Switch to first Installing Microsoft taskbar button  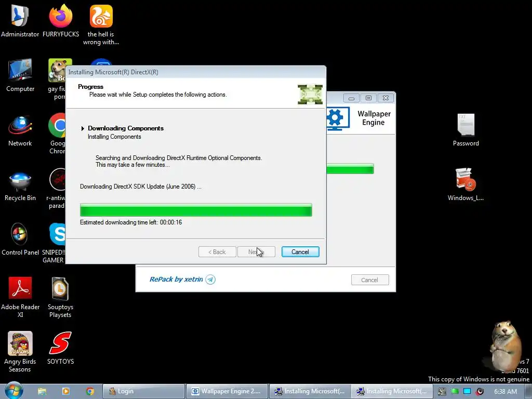[x=311, y=391]
